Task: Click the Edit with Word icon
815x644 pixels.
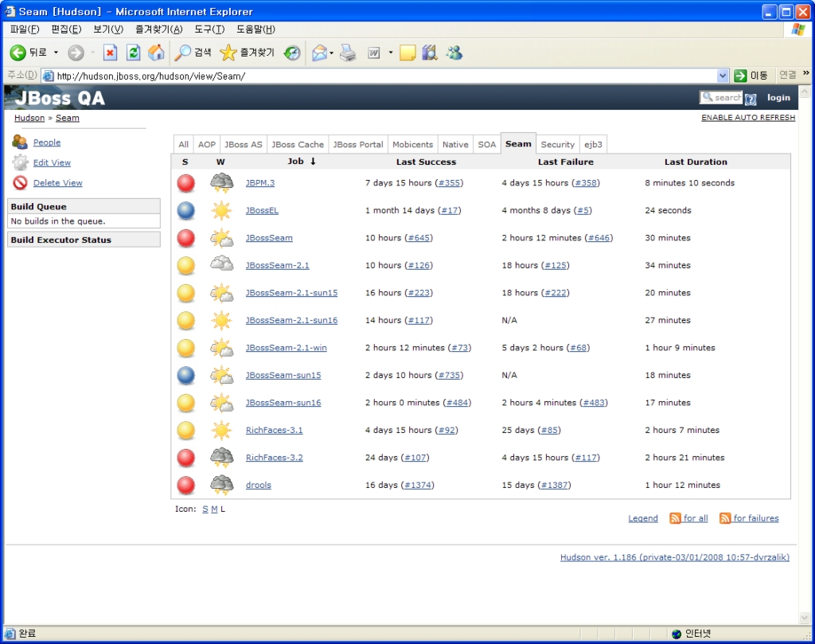Action: click(374, 53)
